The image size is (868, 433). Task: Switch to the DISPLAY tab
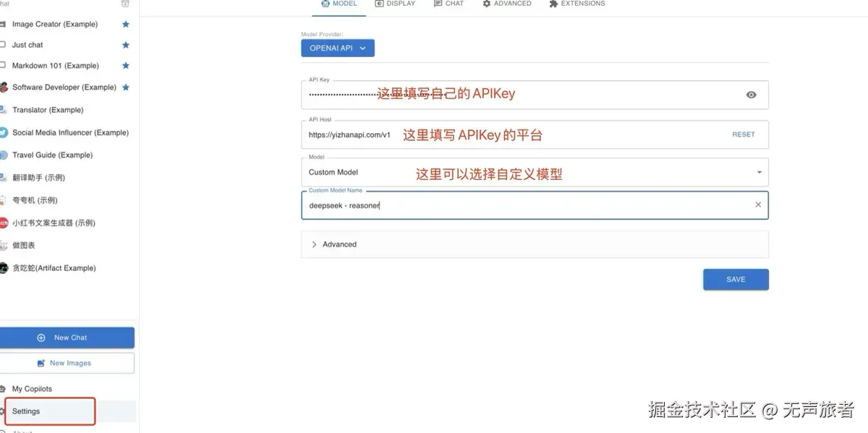(396, 4)
